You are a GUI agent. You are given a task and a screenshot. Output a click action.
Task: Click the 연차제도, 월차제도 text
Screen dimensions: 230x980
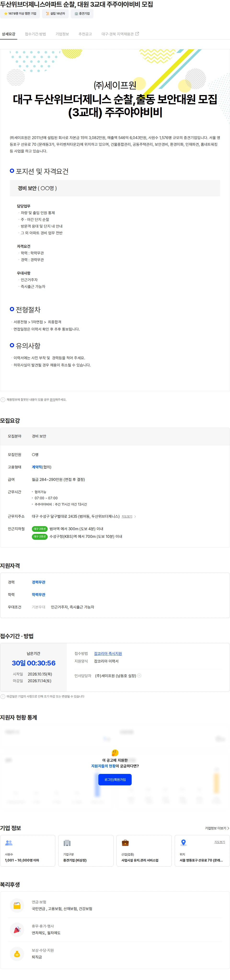tap(46, 933)
